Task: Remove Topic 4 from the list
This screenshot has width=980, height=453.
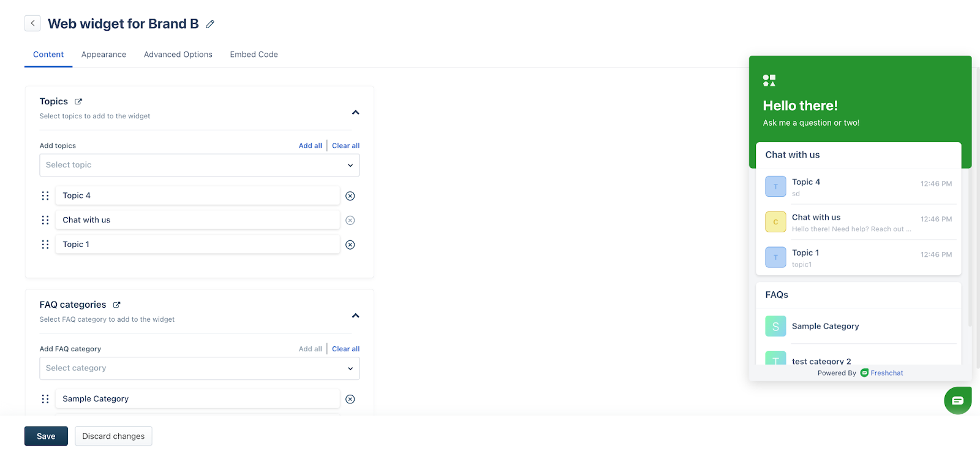Action: click(x=350, y=196)
